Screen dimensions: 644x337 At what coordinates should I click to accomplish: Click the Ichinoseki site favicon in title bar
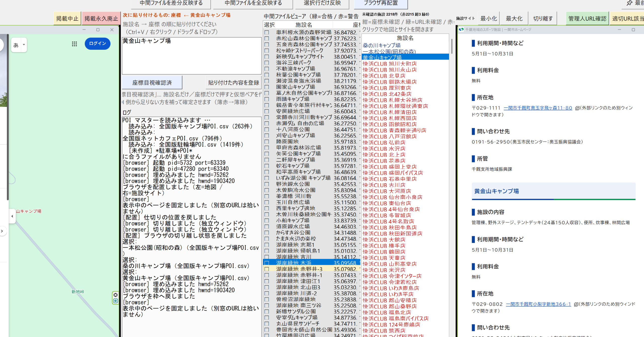[461, 29]
